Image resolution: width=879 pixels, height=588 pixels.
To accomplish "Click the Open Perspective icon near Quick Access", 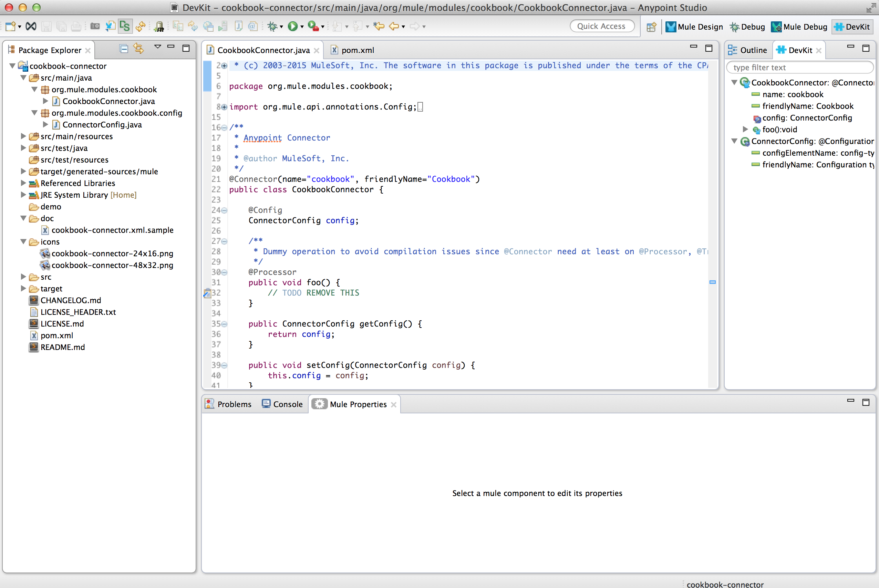I will pyautogui.click(x=651, y=27).
